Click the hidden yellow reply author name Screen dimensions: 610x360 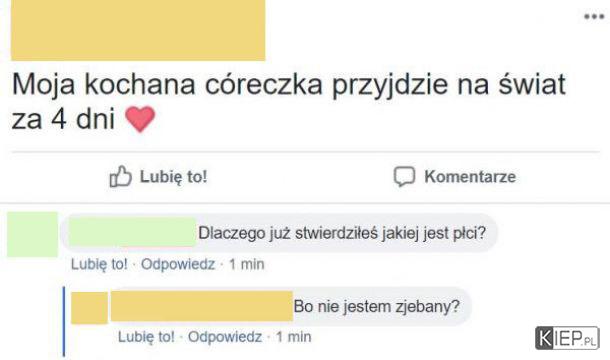tap(202, 306)
